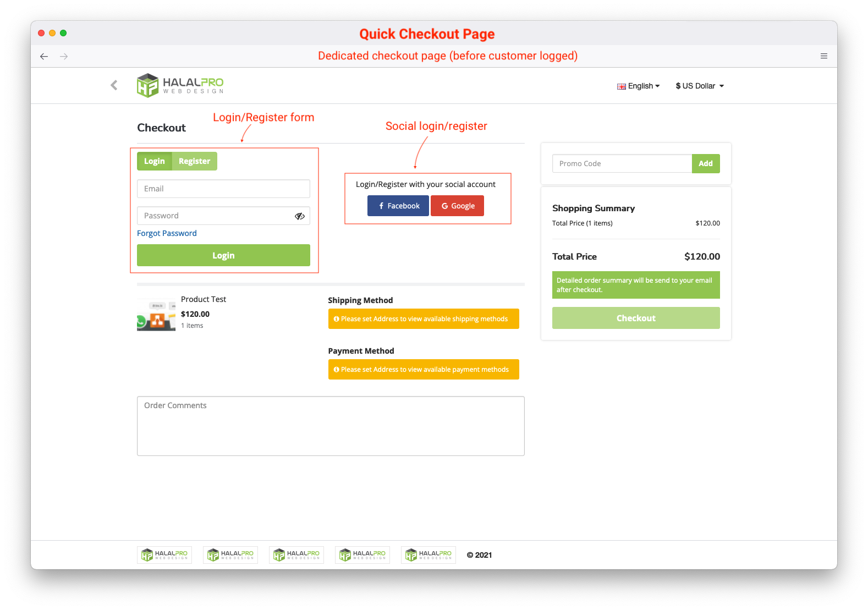The height and width of the screenshot is (610, 868).
Task: Click the third HalalPro footer logo
Action: pos(296,555)
